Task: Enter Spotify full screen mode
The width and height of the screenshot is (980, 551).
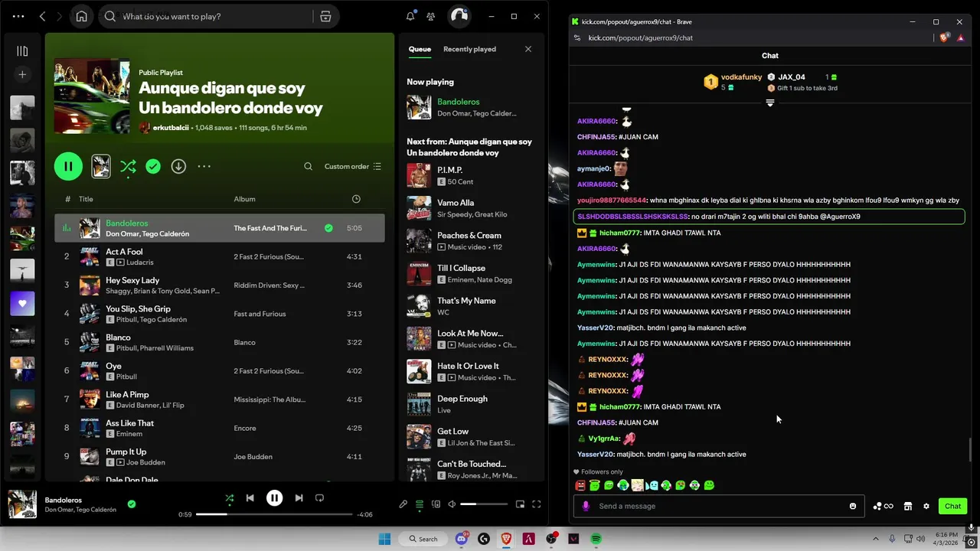Action: click(x=537, y=504)
